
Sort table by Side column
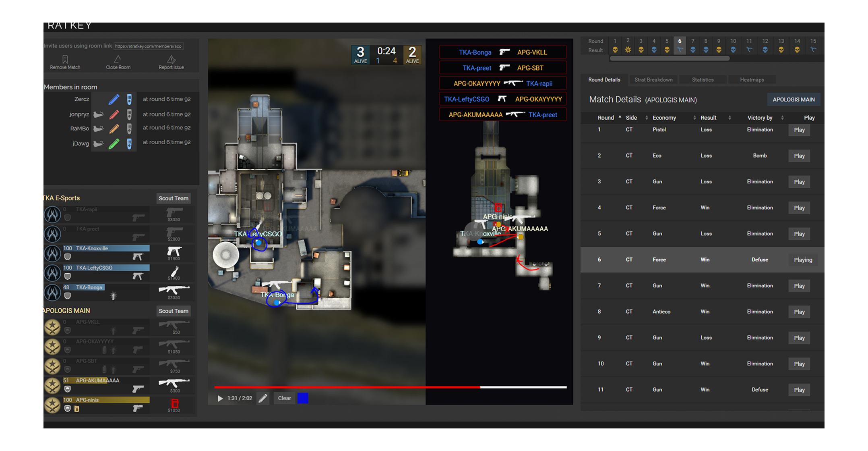click(637, 118)
